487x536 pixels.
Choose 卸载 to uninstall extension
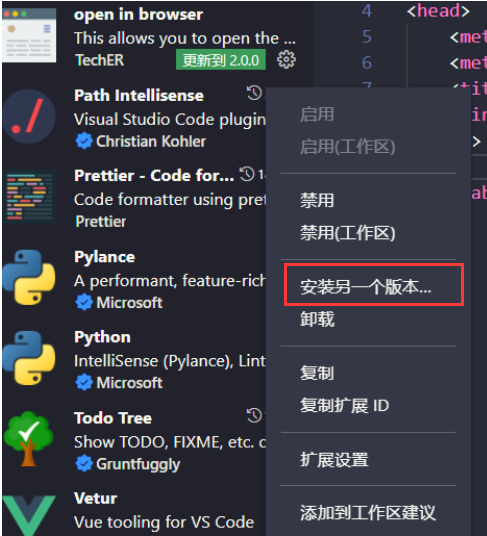click(x=317, y=319)
